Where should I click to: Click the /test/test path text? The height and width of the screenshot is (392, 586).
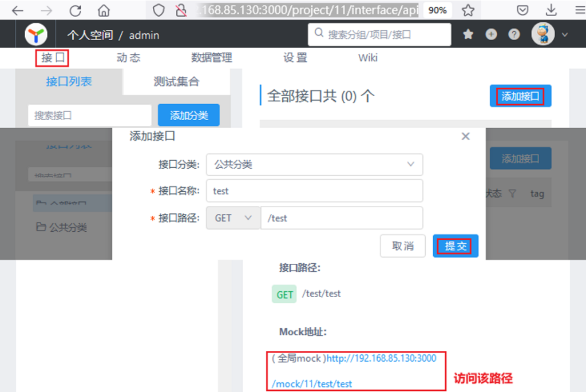tap(322, 294)
